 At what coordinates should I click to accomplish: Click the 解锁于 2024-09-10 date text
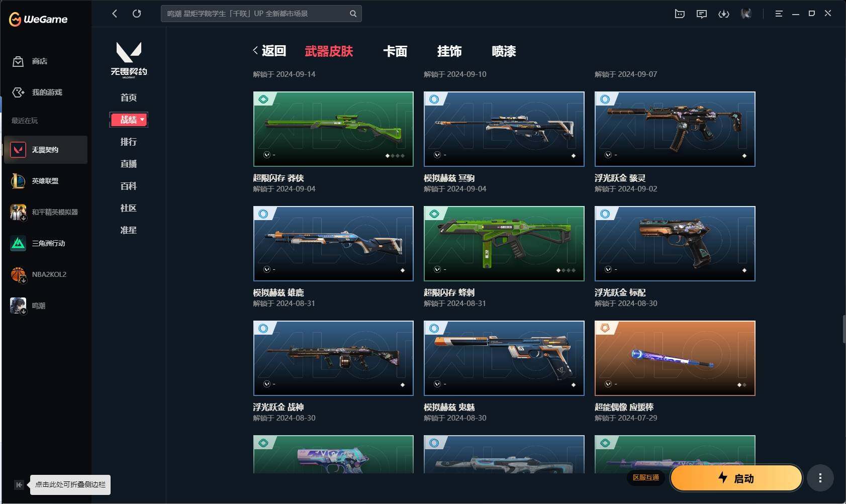click(455, 74)
